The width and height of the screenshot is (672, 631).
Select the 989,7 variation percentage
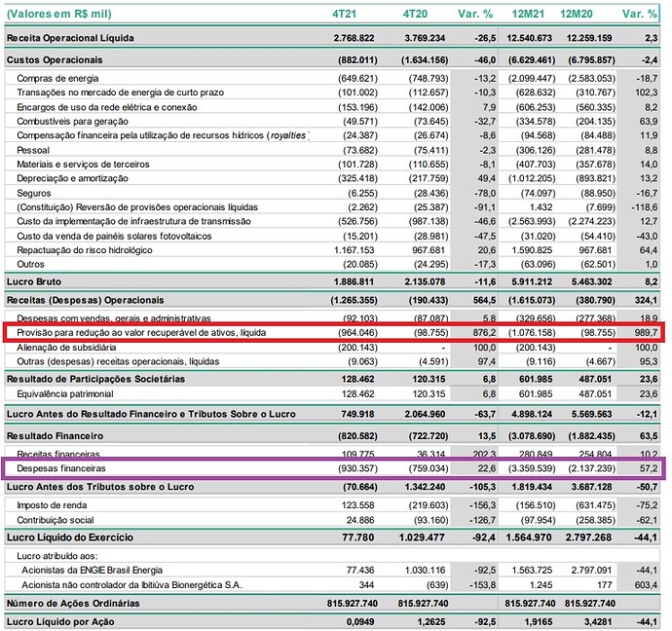point(646,333)
